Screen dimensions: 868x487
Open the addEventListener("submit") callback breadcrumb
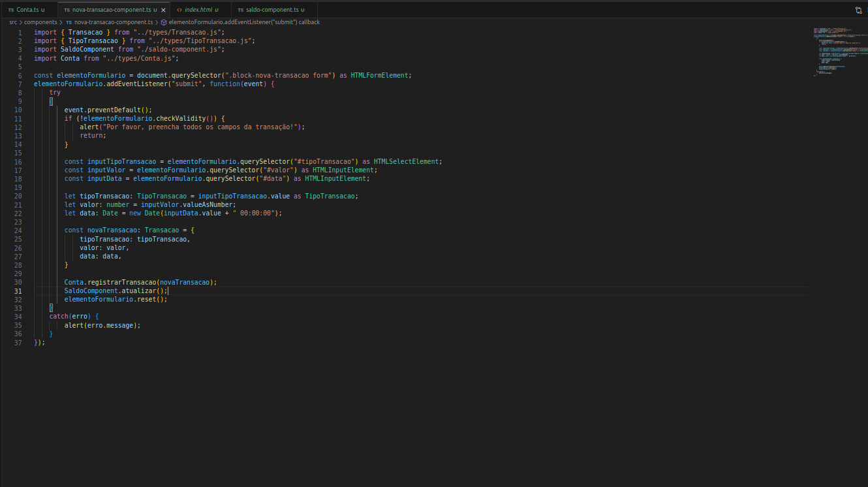[x=244, y=22]
